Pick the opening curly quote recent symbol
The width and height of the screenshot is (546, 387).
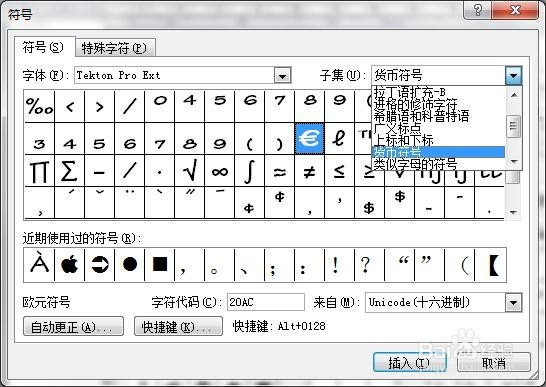(x=399, y=265)
